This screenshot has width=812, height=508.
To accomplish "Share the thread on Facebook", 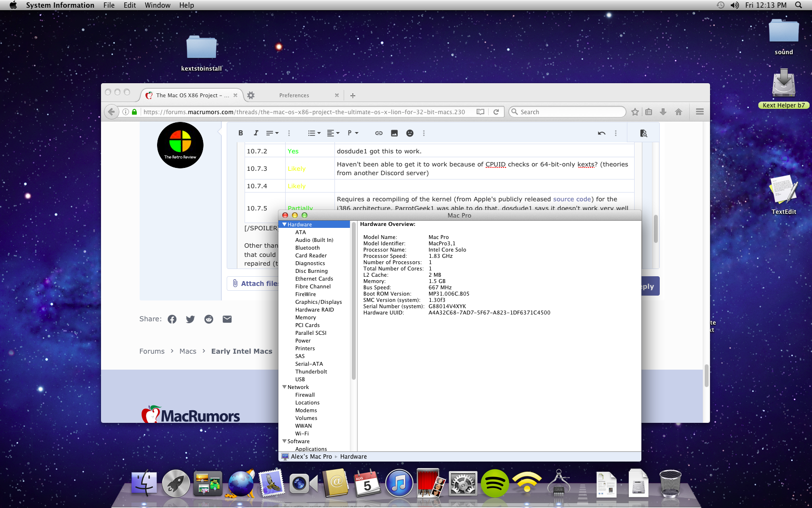I will 172,319.
